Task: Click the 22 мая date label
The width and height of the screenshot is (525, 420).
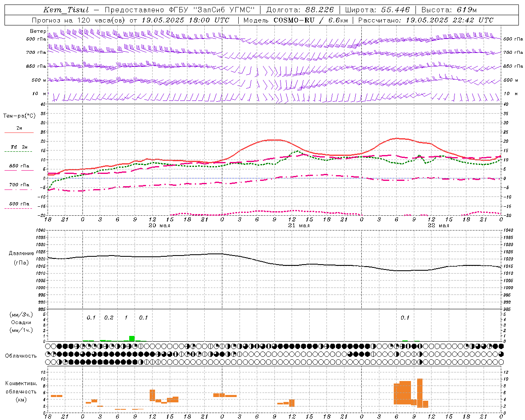Action: tap(438, 226)
